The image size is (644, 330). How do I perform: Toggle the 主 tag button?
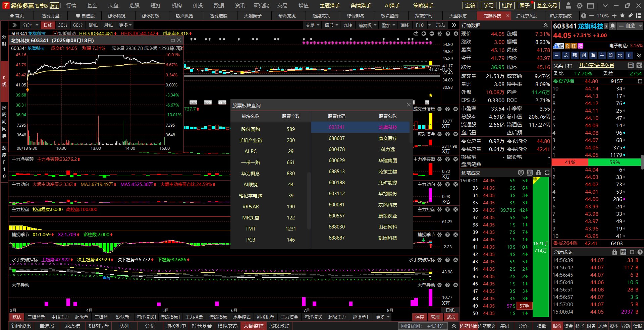click(x=602, y=55)
